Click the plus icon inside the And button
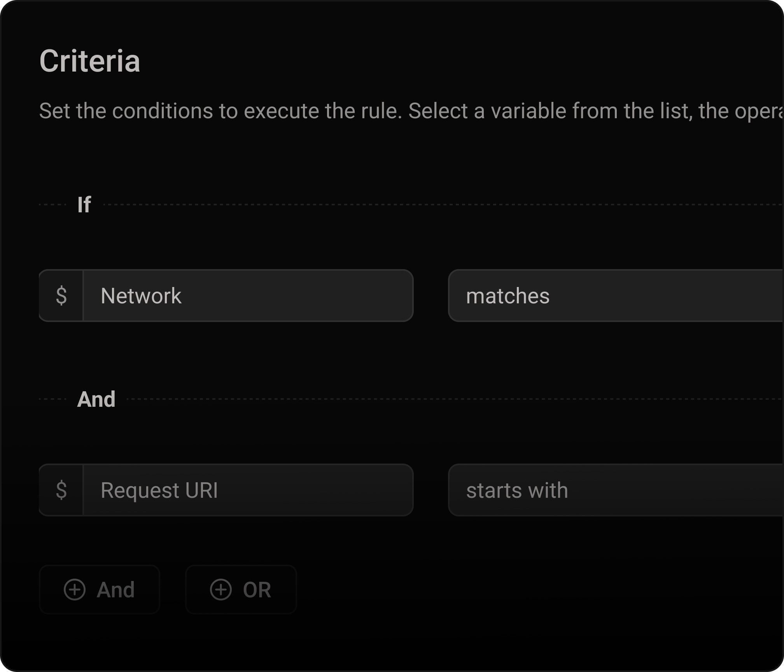784x672 pixels. tap(75, 589)
